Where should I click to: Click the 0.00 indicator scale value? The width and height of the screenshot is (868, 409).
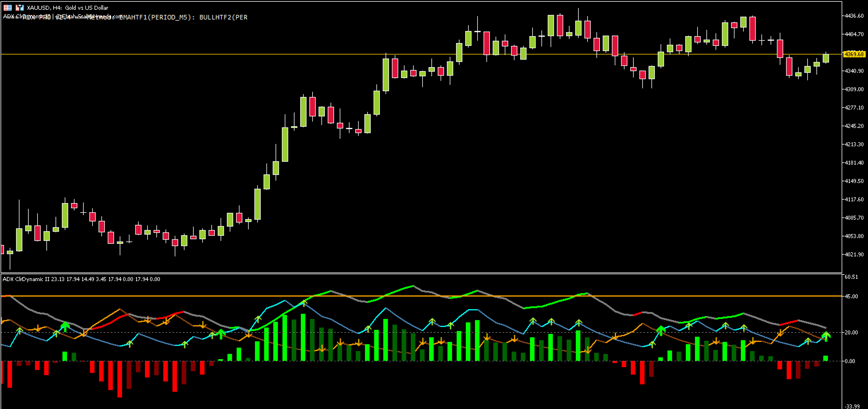pos(850,361)
